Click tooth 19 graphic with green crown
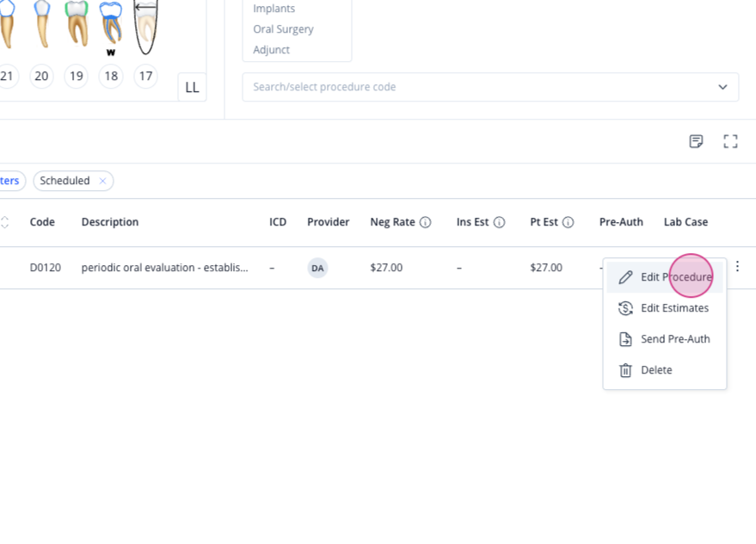756x544 pixels. tap(77, 23)
